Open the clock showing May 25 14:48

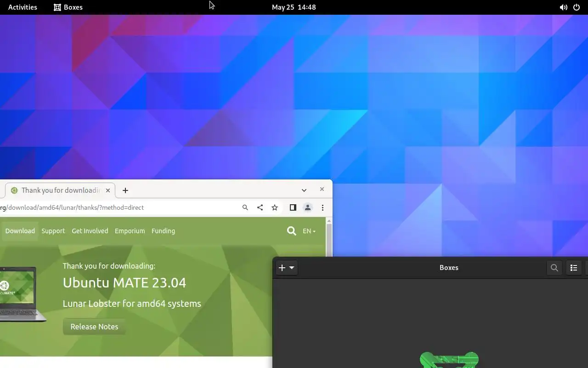click(x=294, y=7)
